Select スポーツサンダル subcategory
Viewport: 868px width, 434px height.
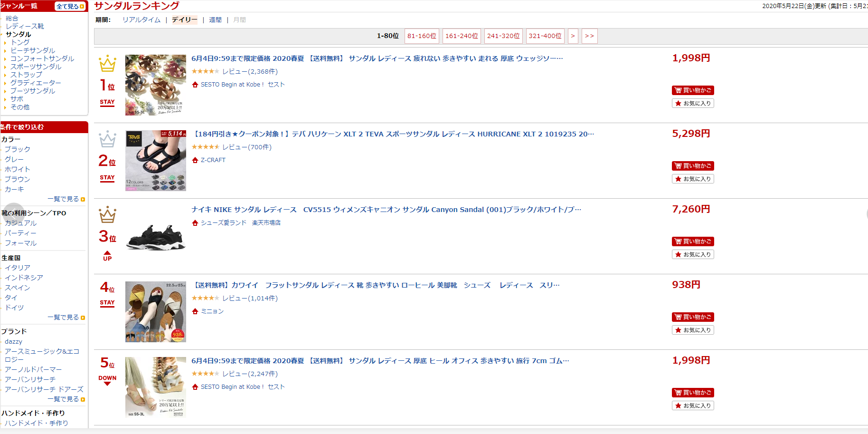click(36, 67)
